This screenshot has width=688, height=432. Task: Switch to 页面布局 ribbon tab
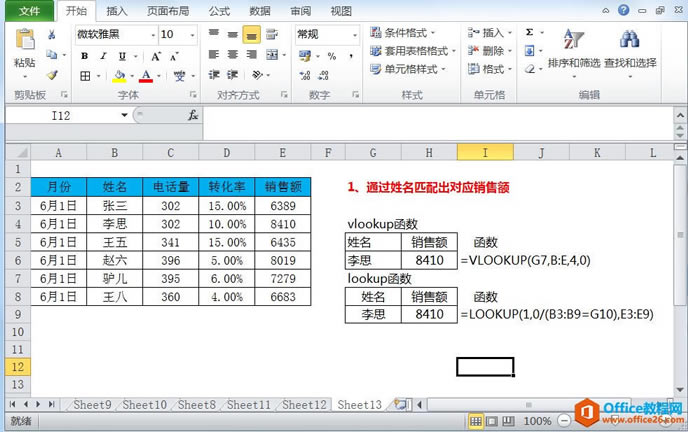pyautogui.click(x=168, y=11)
